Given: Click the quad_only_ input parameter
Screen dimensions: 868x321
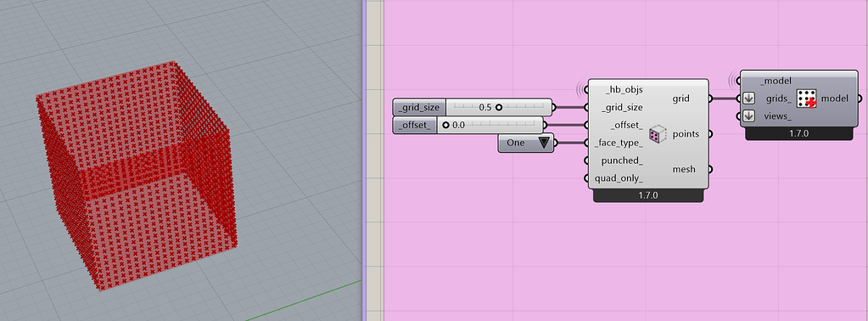Looking at the screenshot, I should 619,178.
